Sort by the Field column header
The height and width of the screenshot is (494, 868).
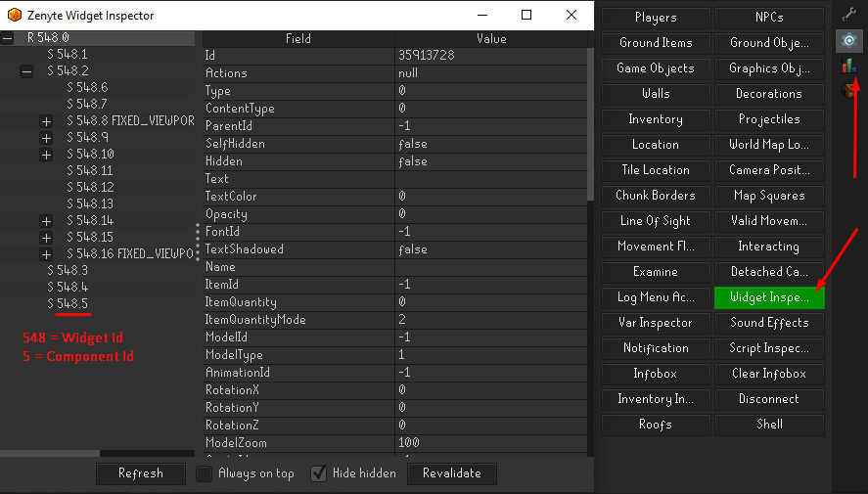[298, 39]
